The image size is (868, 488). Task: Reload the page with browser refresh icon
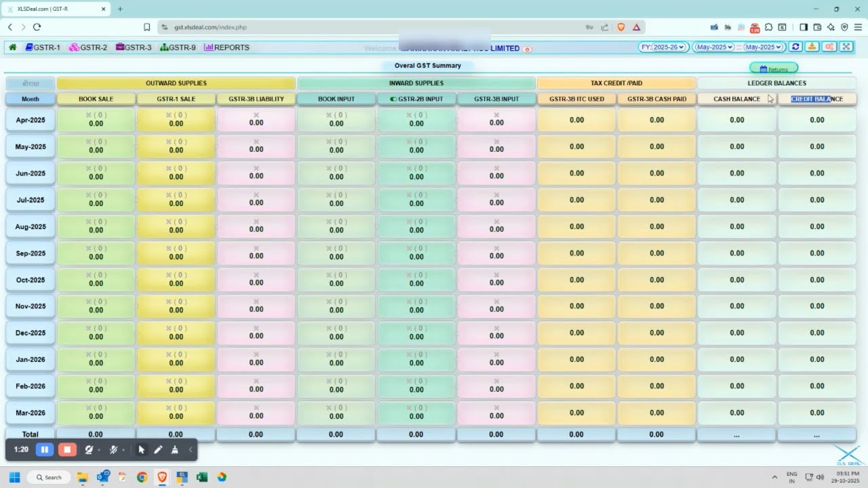[x=37, y=27]
